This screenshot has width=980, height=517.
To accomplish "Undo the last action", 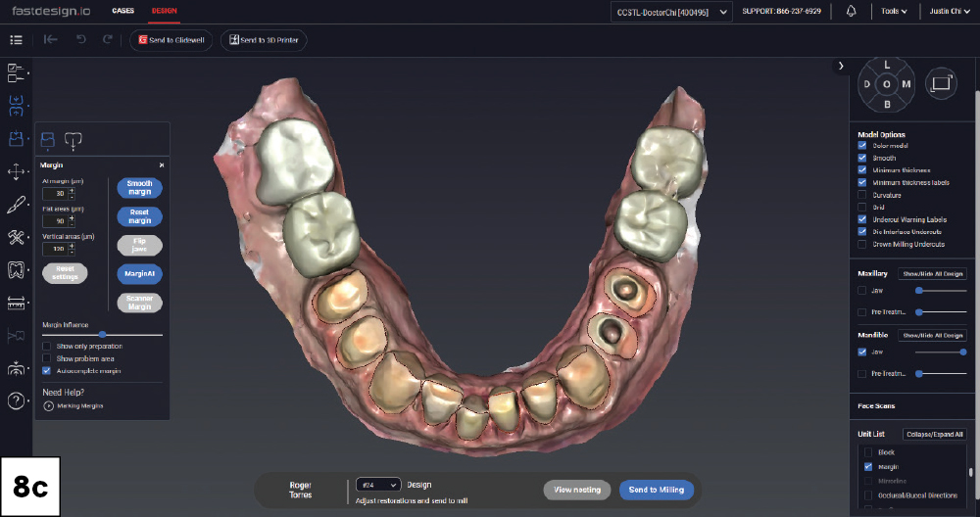I will pyautogui.click(x=80, y=39).
